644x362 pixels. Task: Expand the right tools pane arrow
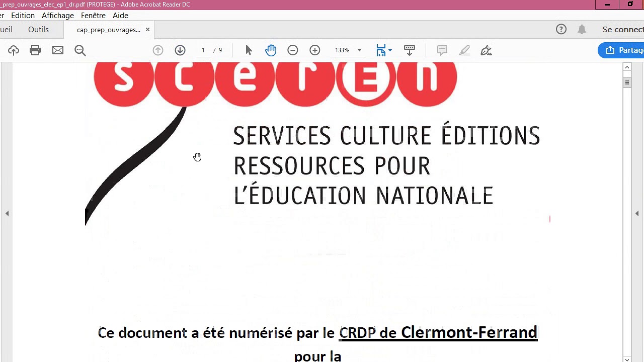(637, 214)
